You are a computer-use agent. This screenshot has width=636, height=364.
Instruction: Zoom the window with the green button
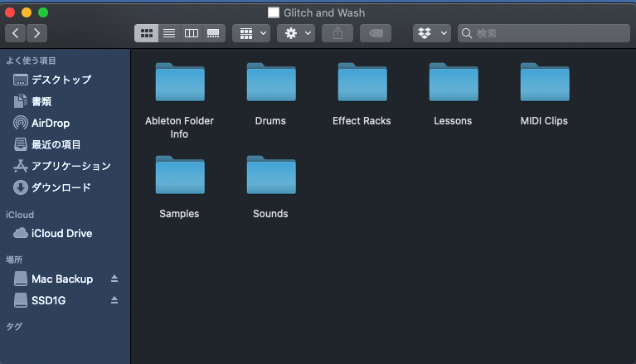pos(43,12)
